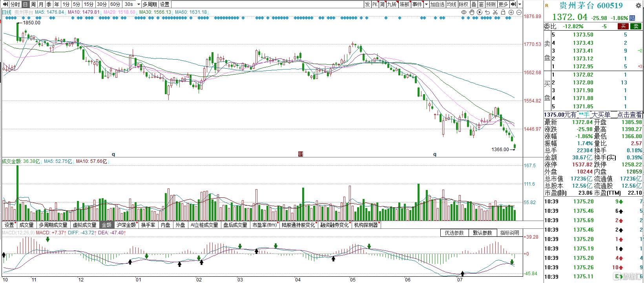Click 加自选 to add to watchlist
Screen dimensions: 644x283
437,4
